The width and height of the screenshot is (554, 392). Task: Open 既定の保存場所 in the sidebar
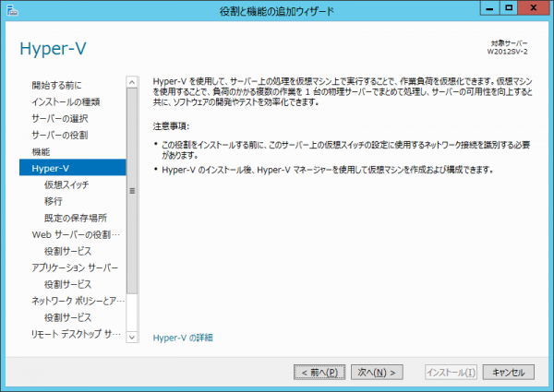point(76,218)
